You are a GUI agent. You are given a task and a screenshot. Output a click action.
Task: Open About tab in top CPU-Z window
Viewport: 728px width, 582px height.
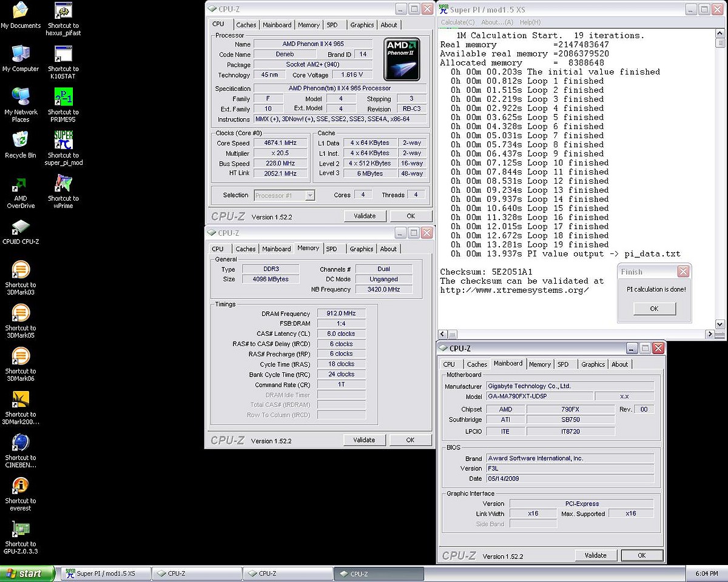(x=389, y=25)
